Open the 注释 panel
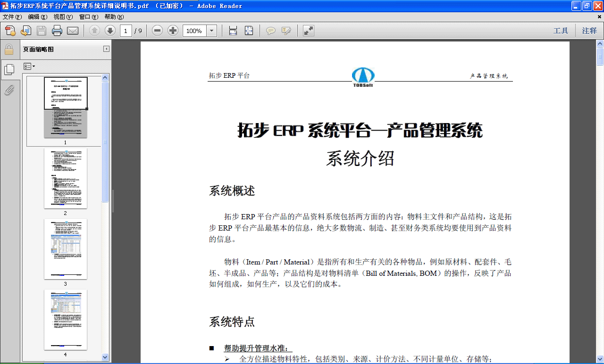This screenshot has height=364, width=604. (x=589, y=30)
